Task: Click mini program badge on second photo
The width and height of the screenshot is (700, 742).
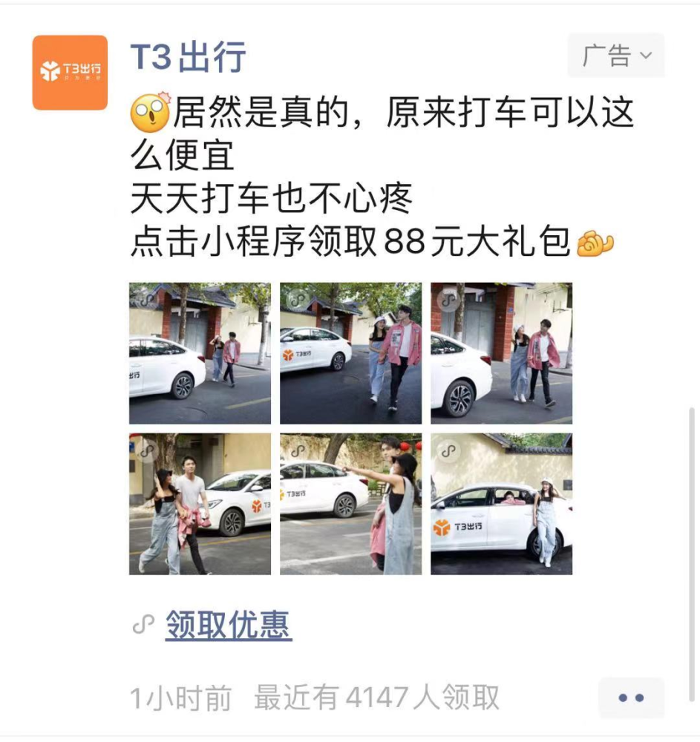Action: click(x=298, y=301)
